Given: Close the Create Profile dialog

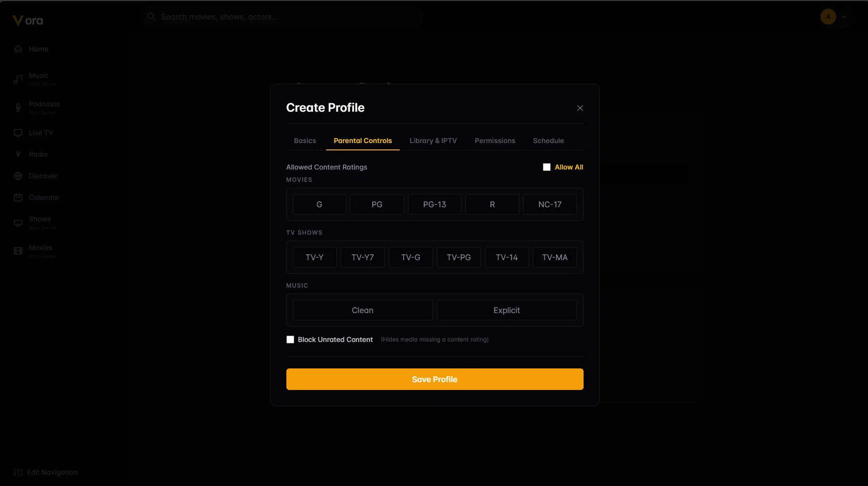Looking at the screenshot, I should (x=580, y=108).
